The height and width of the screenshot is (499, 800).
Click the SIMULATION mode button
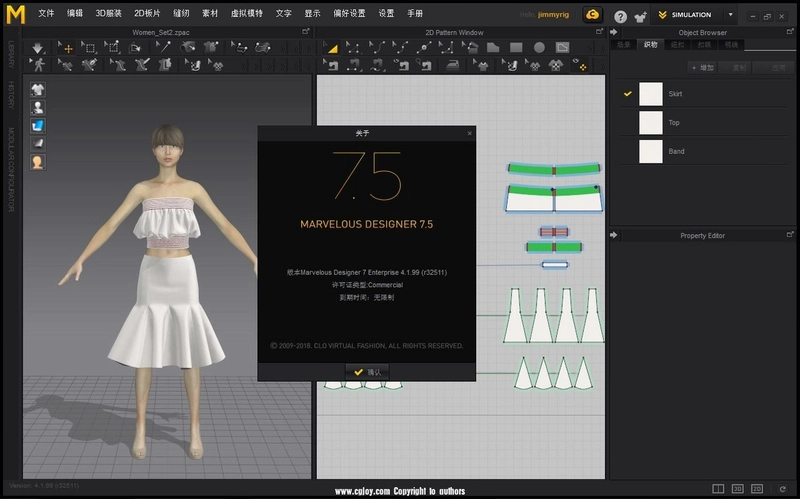tap(685, 15)
